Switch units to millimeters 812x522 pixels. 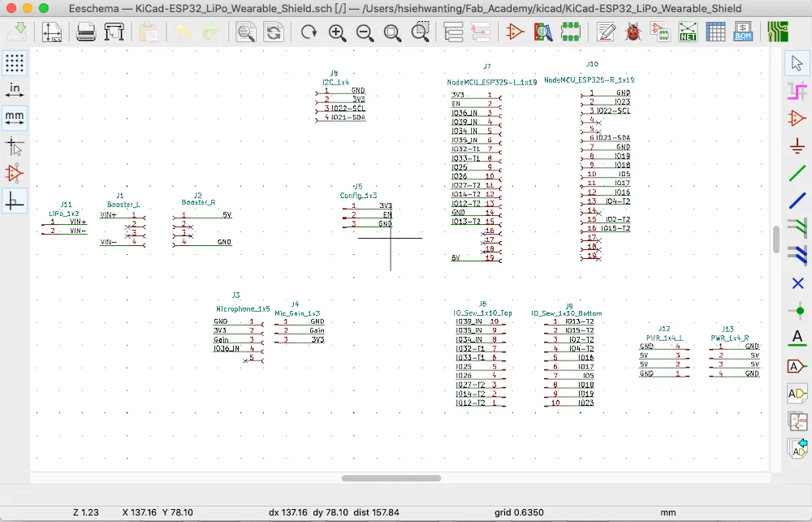pos(15,118)
